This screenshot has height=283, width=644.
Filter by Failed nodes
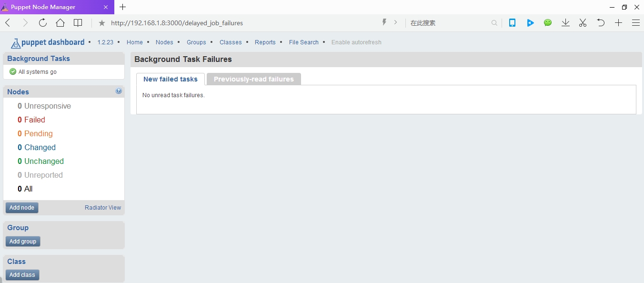pyautogui.click(x=31, y=120)
